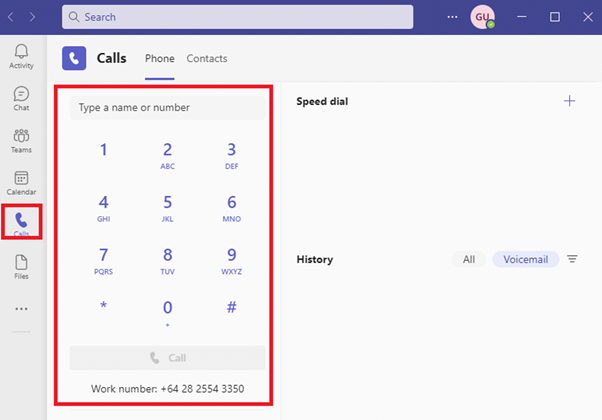The image size is (602, 420).
Task: Open Settings and more ellipsis in title bar
Action: click(453, 17)
